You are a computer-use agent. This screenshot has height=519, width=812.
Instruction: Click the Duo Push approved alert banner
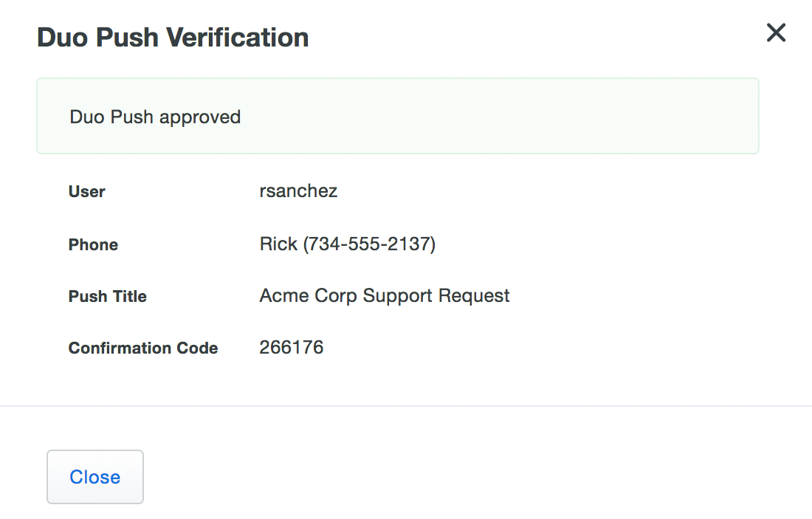398,116
